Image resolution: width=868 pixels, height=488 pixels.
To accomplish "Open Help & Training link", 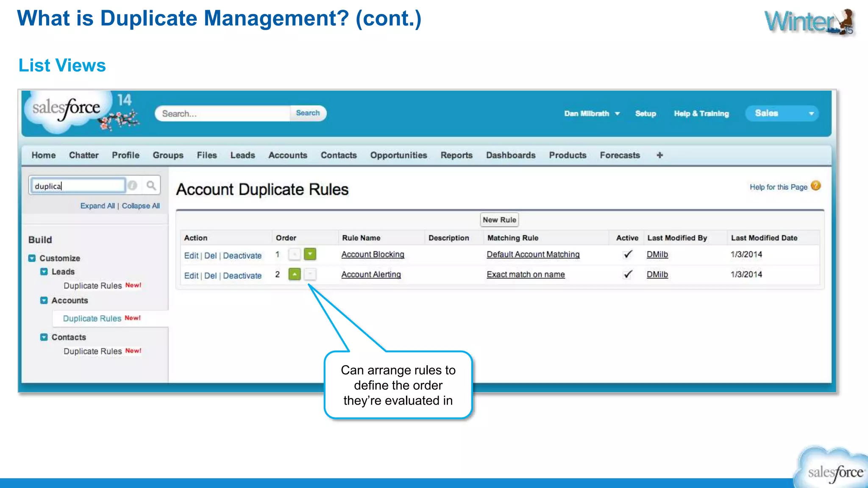I will [701, 114].
